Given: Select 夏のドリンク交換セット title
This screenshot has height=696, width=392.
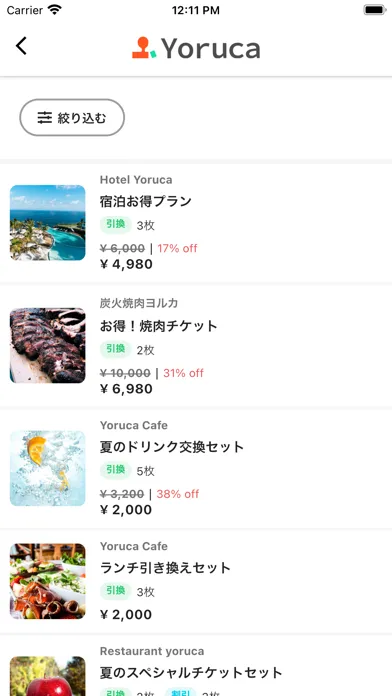Looking at the screenshot, I should 172,447.
